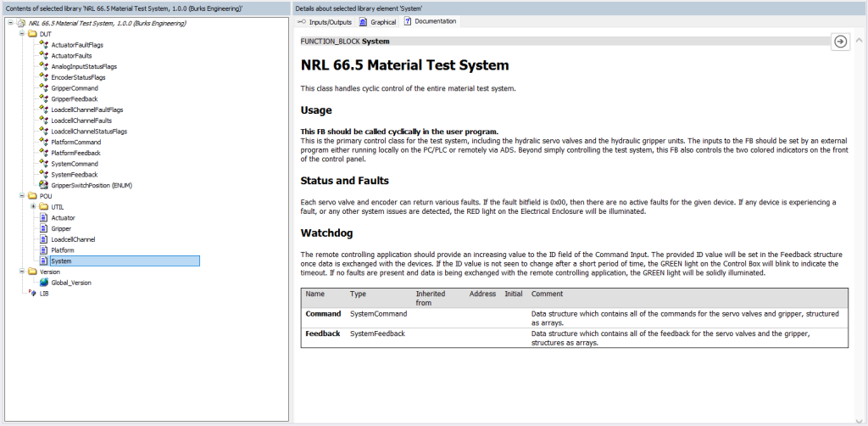This screenshot has height=426, width=868.
Task: Click the Initial column header
Action: 514,294
